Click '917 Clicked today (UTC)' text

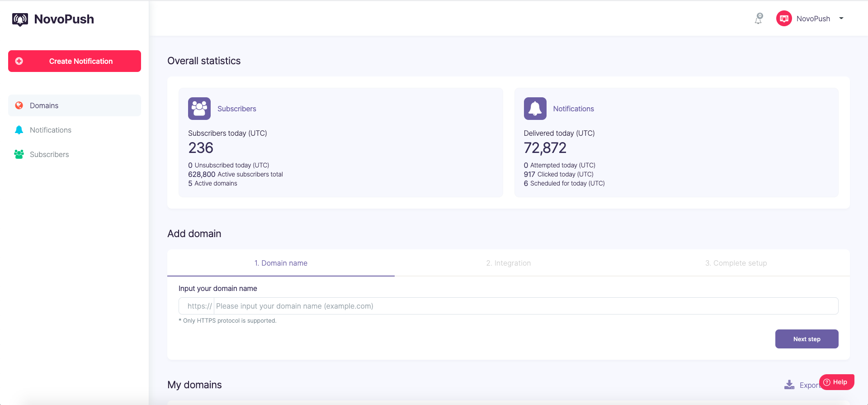[x=559, y=174]
